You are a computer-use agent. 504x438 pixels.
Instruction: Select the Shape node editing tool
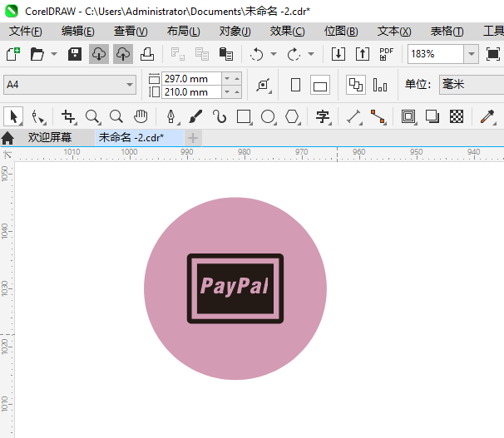tap(38, 116)
